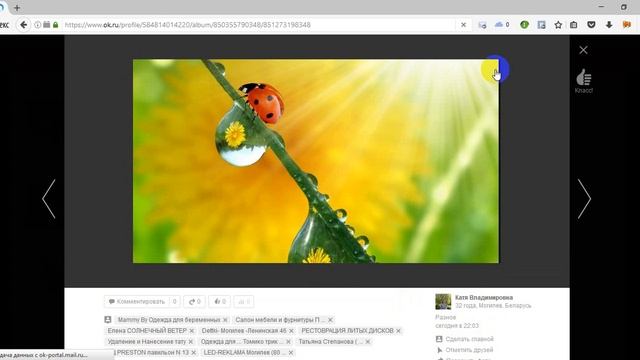Open tagged РЕСТОВРАЦИЯ ЛИТЫХ ДИСКОВ profile

(347, 331)
